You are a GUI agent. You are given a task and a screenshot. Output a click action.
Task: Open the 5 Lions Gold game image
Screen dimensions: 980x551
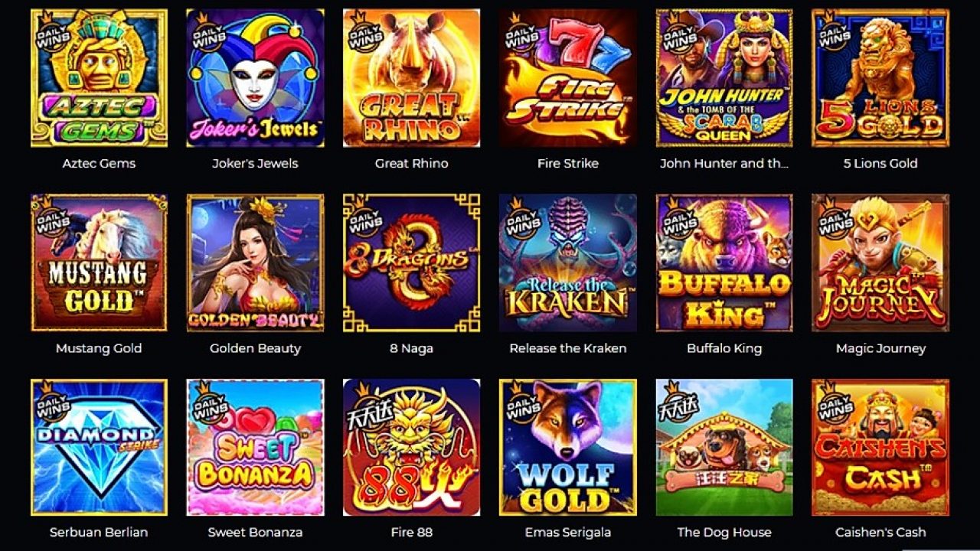[x=880, y=78]
